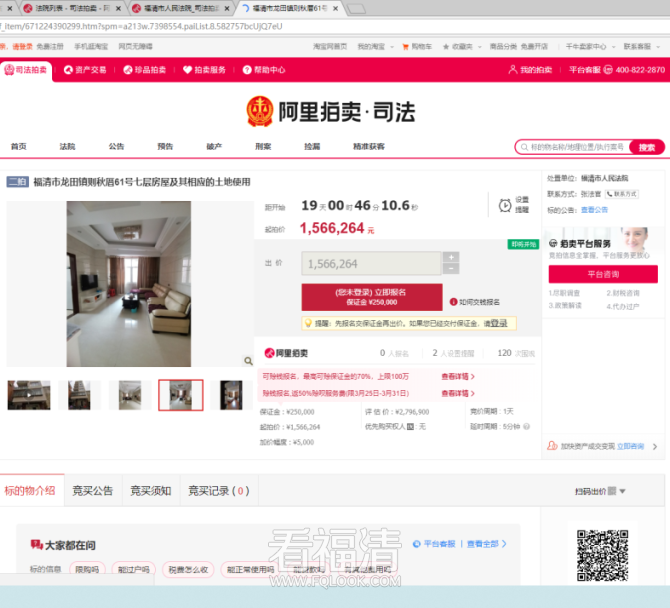Click the 如何交钱报名 info icon
Screen dimensions: 670x608
tap(454, 302)
